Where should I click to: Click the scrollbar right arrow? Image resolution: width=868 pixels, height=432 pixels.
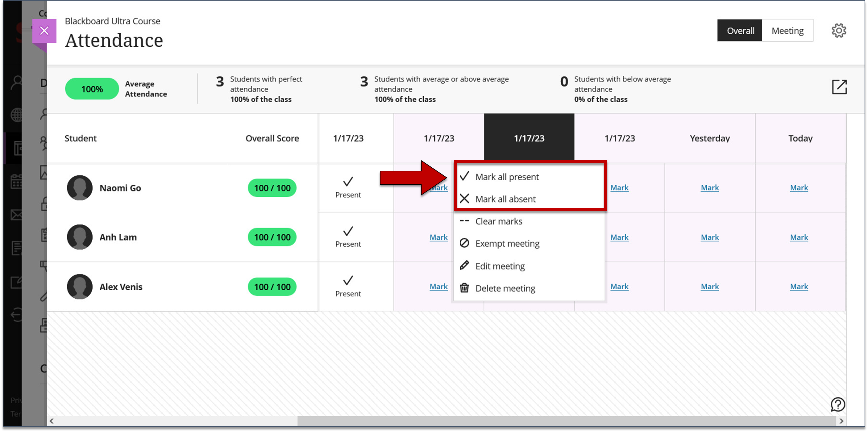click(x=841, y=421)
